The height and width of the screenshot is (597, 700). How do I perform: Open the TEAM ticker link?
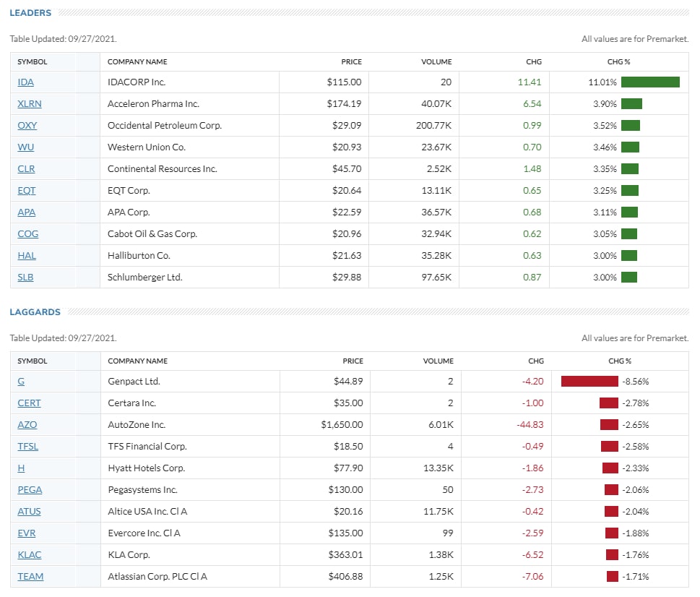[30, 577]
